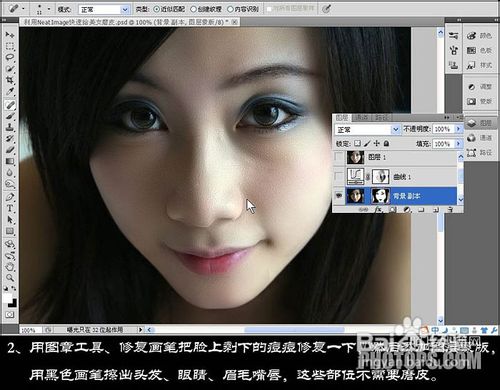
Task: Select the Zoom tool
Action: click(10, 278)
